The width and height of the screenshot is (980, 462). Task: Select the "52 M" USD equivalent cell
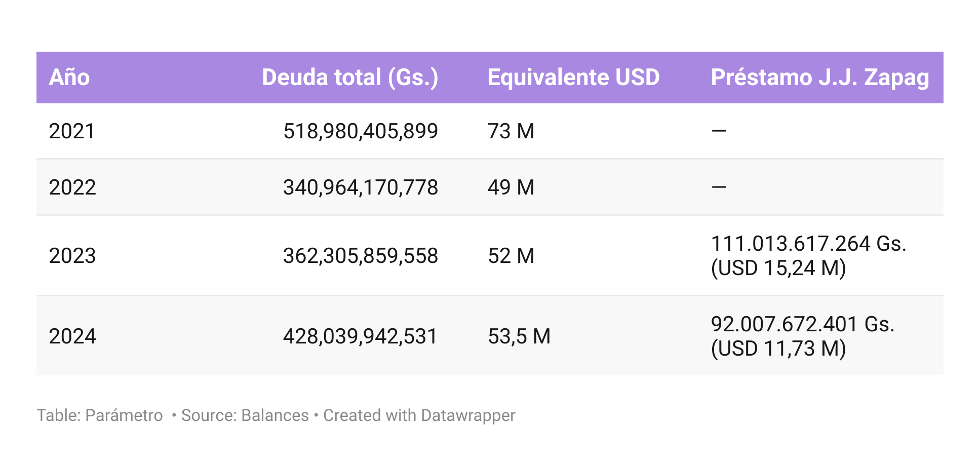pos(511,256)
